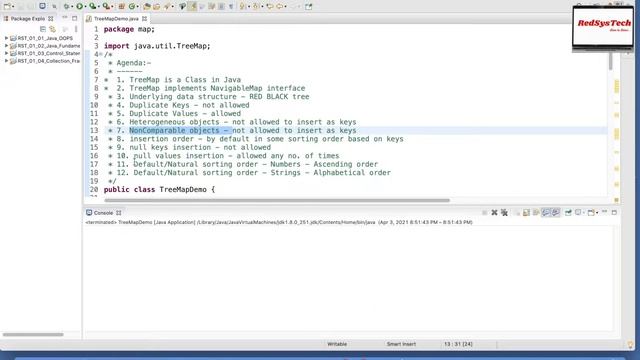The width and height of the screenshot is (640, 360).
Task: Click the Open Type icon
Action: tap(147, 6)
